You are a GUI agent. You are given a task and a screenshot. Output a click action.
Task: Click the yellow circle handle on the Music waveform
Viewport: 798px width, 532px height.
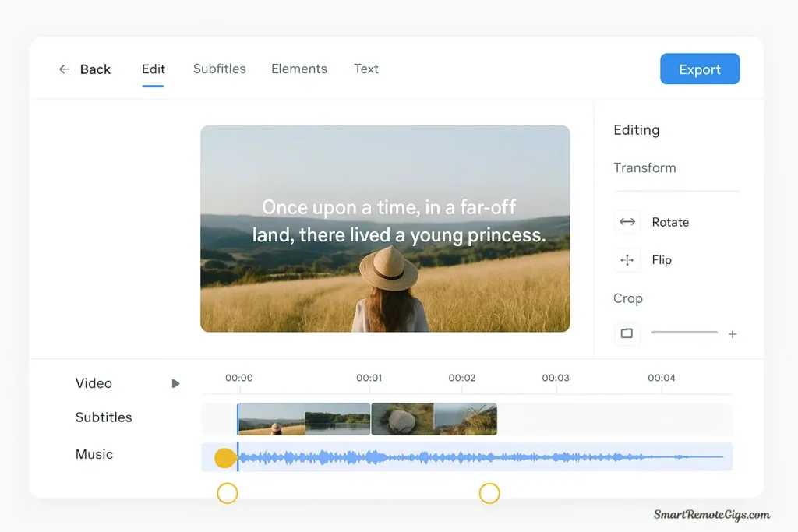(224, 457)
